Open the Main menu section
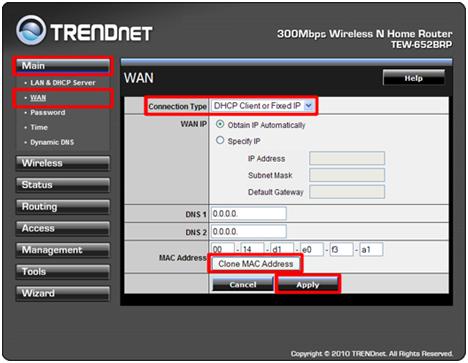468x363 pixels. pyautogui.click(x=63, y=65)
